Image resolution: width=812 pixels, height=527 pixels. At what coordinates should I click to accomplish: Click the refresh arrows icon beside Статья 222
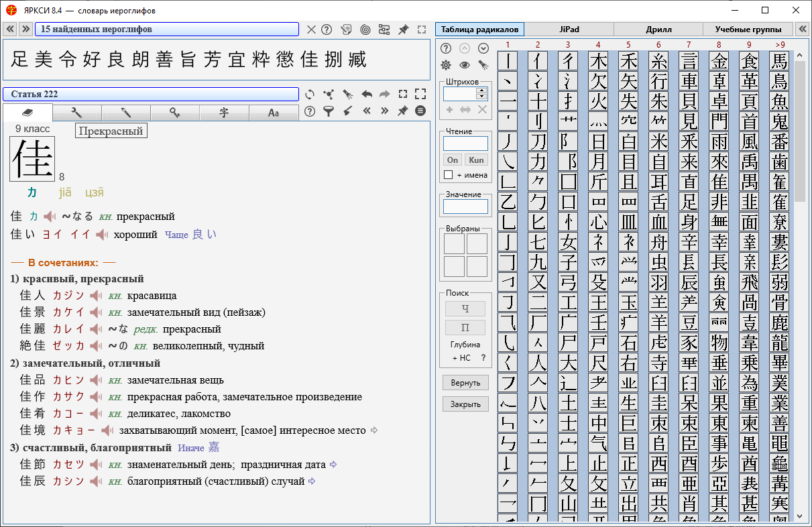pyautogui.click(x=310, y=95)
